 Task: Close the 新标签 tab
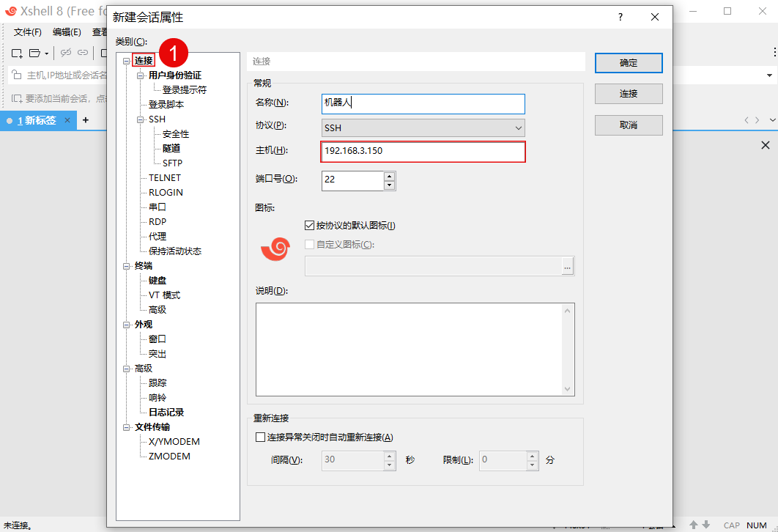click(x=67, y=120)
